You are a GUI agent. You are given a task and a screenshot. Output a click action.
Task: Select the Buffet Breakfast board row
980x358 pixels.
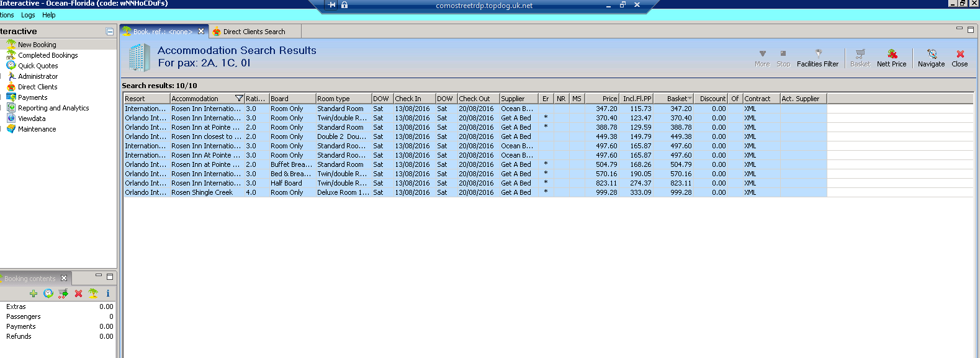(475, 164)
